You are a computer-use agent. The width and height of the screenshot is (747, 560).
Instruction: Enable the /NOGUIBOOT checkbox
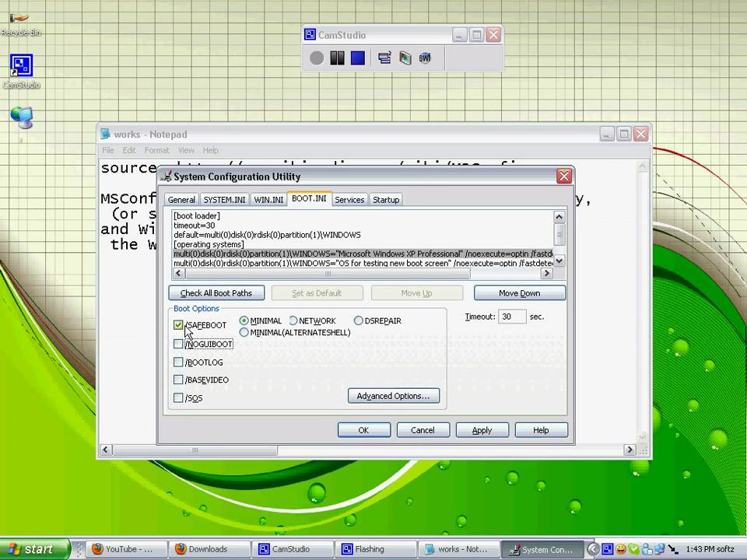point(178,344)
